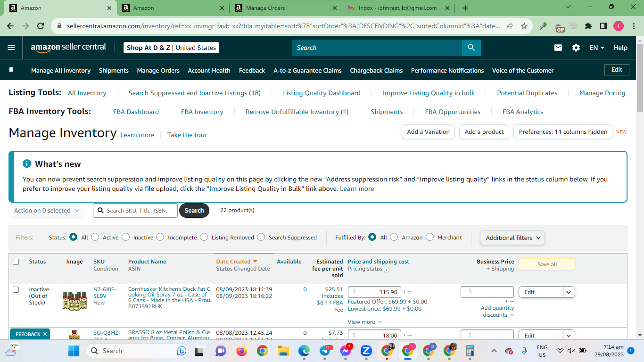Viewport: 644px width, 362px height.
Task: Open Voice of the Customer page
Action: coord(523,70)
